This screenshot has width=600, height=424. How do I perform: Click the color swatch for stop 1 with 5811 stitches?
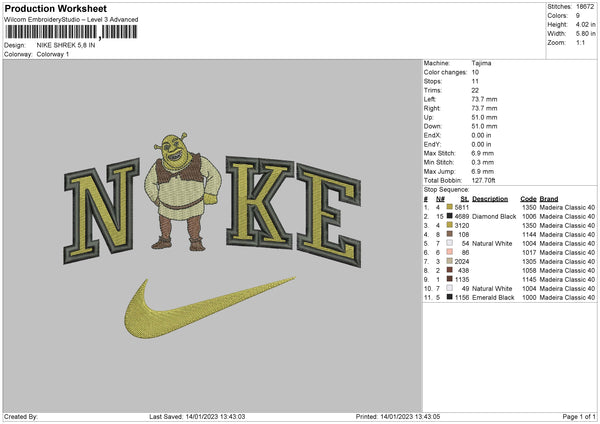[450, 207]
